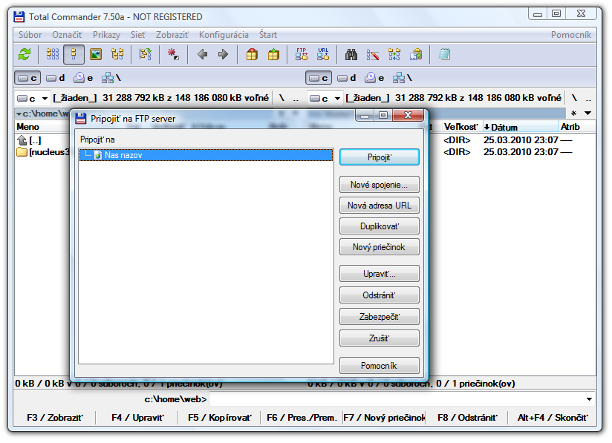Click Nové spojenie... button
This screenshot has width=612, height=443.
tap(379, 185)
